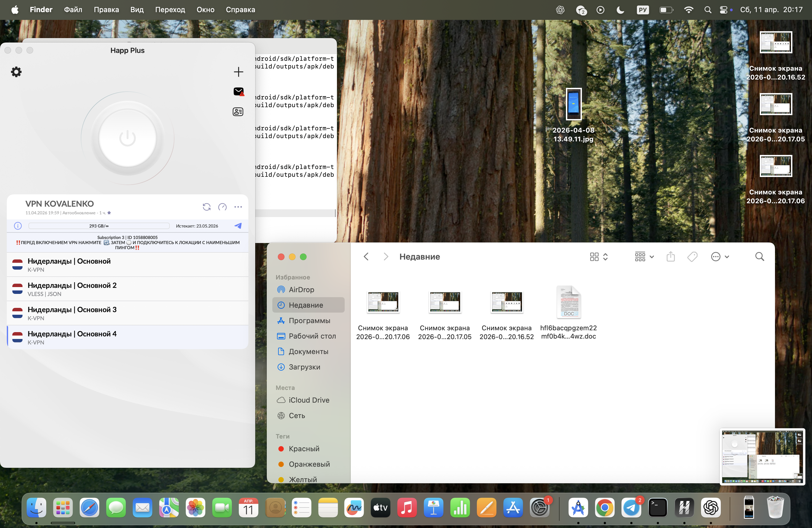Toggle Do Not Disturb moon in menu bar
The width and height of the screenshot is (812, 528).
[620, 10]
